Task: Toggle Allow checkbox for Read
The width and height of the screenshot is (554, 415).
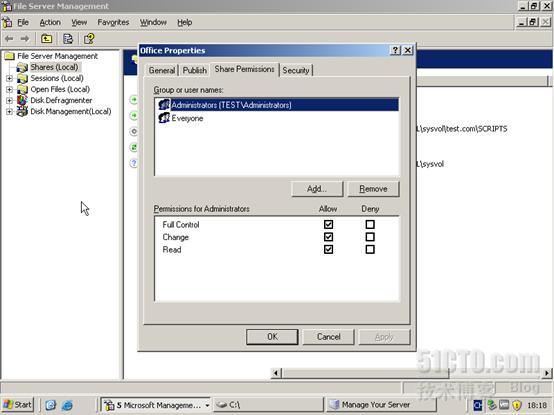Action: [x=328, y=249]
